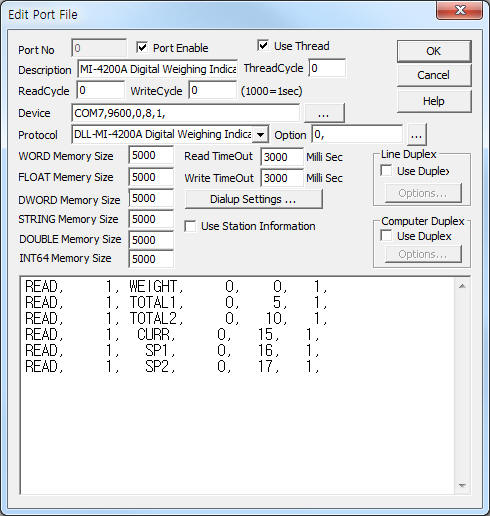
Task: Click the Cancel button
Action: (x=434, y=75)
